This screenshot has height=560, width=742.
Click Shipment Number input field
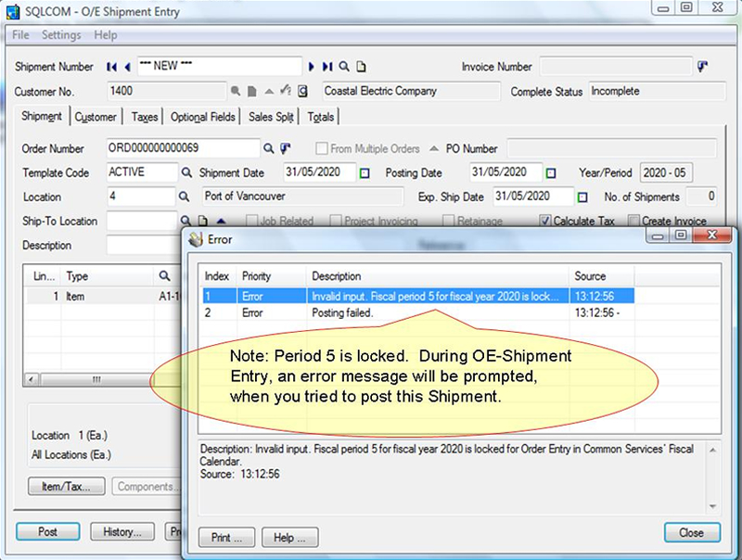tap(220, 66)
